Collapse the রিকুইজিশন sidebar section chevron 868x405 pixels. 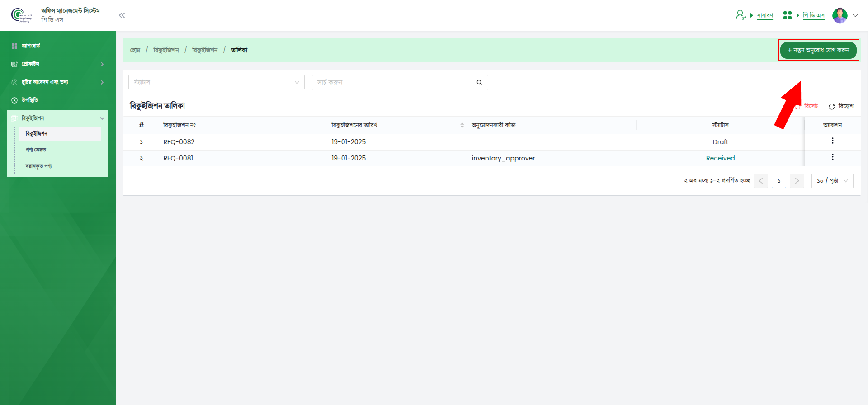tap(102, 118)
